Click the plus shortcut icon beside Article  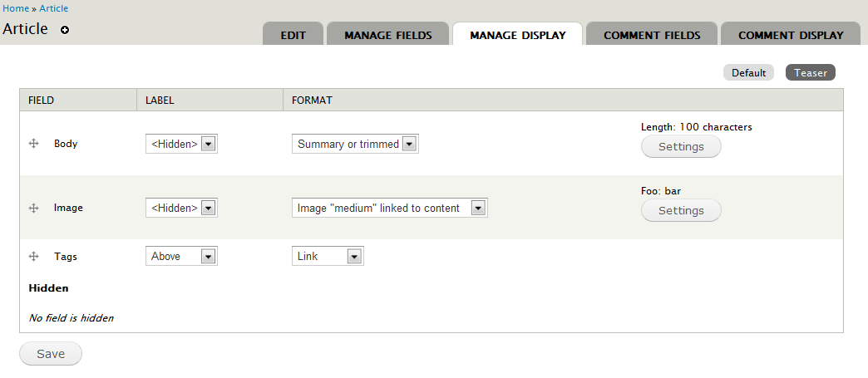(65, 30)
